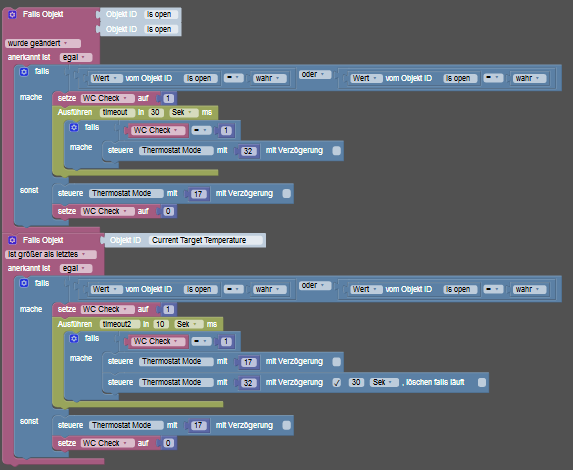Click gear icon on second Falls Objekt block

click(12, 240)
